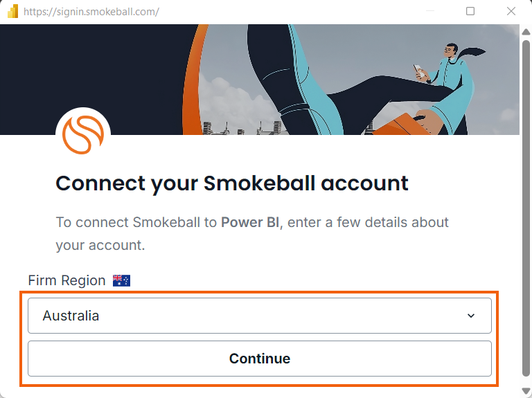
Task: Minimize the sign-in window
Action: point(430,12)
